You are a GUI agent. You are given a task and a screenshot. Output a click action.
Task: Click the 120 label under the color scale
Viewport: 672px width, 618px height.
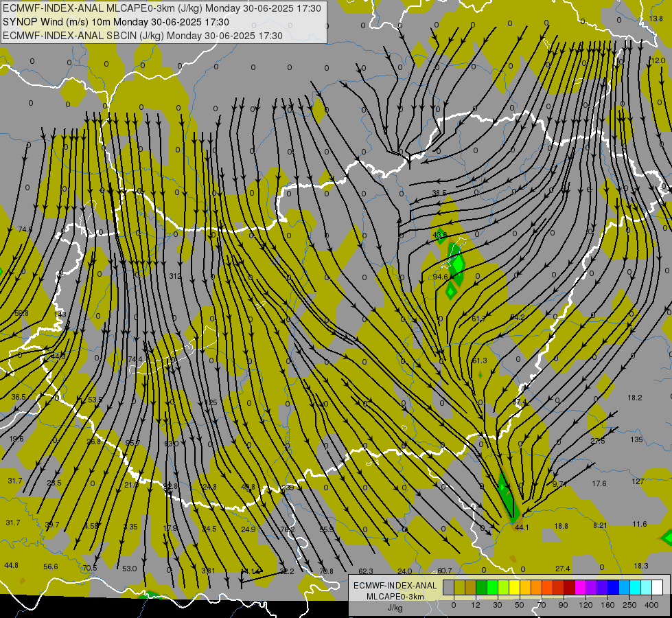pyautogui.click(x=586, y=605)
